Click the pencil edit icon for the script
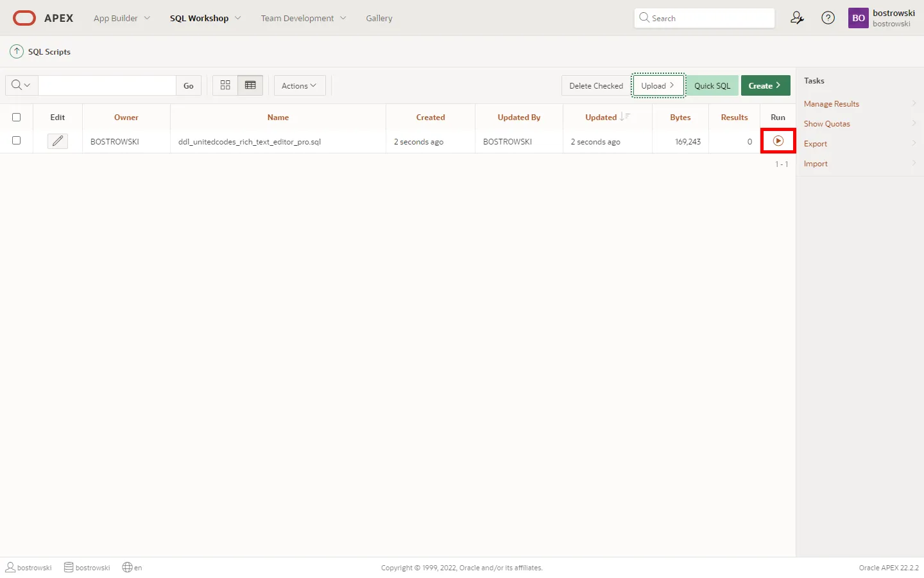Viewport: 924px width, 578px height. [x=58, y=141]
